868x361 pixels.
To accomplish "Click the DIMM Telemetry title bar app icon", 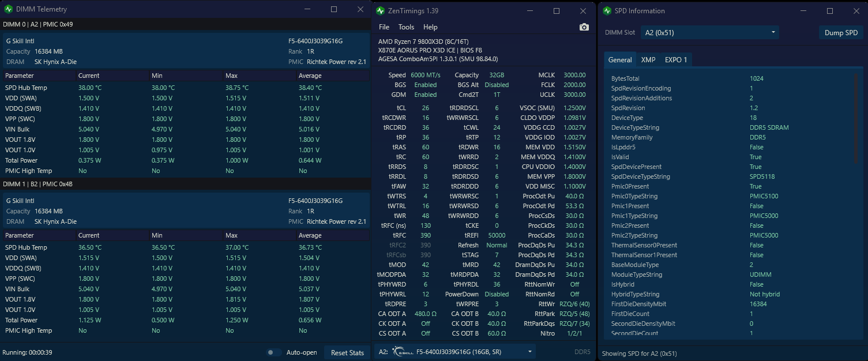I will pyautogui.click(x=9, y=9).
